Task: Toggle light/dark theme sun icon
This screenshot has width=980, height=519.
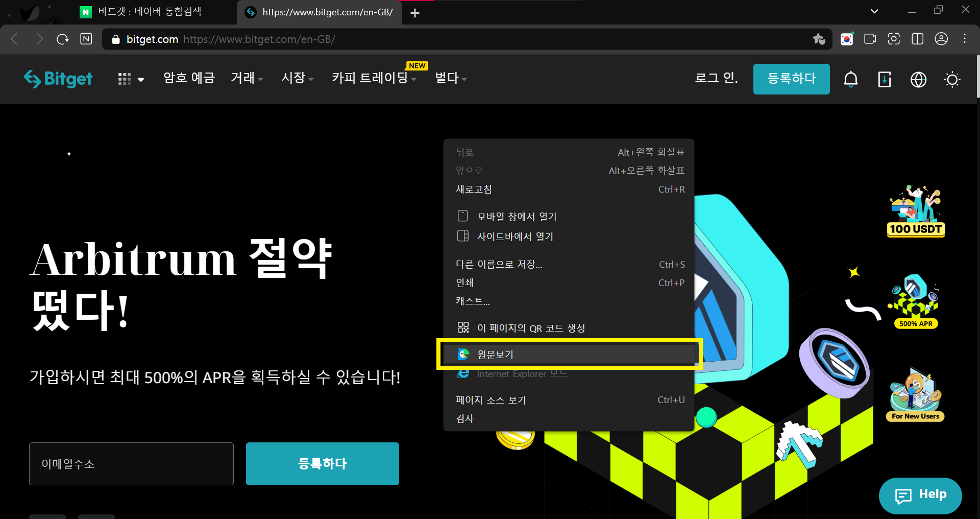Action: coord(952,79)
